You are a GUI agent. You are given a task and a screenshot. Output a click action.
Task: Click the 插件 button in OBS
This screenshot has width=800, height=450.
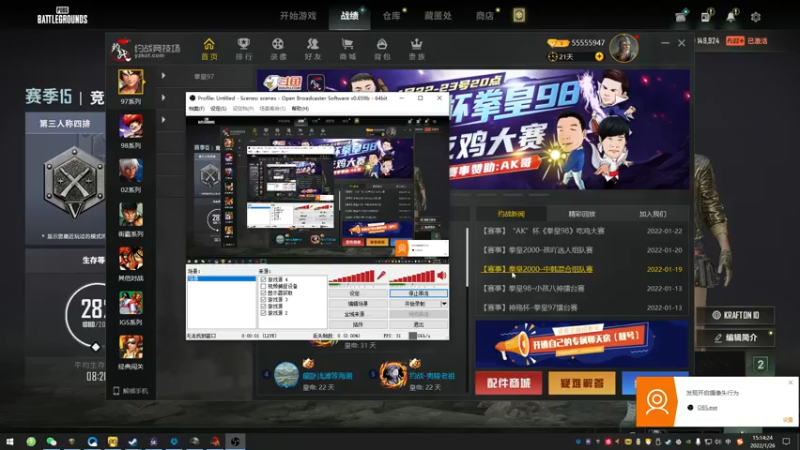pos(358,324)
